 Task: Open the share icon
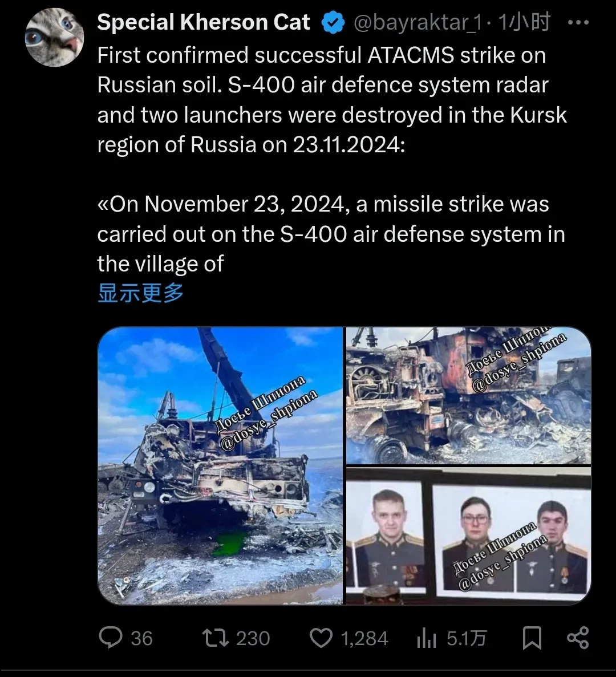point(578,638)
